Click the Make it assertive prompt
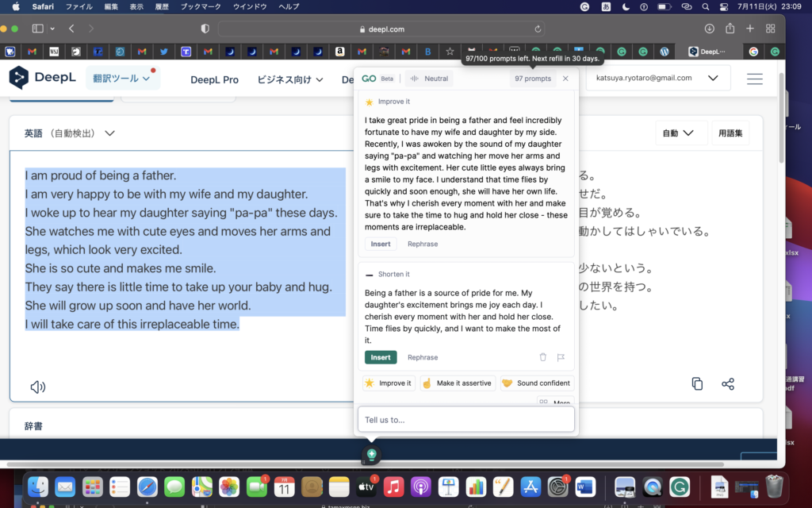Screen dimensions: 812x508 [458, 383]
